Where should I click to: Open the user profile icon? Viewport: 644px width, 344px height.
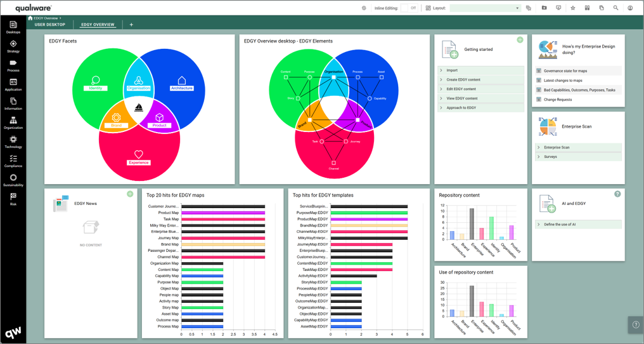point(630,8)
